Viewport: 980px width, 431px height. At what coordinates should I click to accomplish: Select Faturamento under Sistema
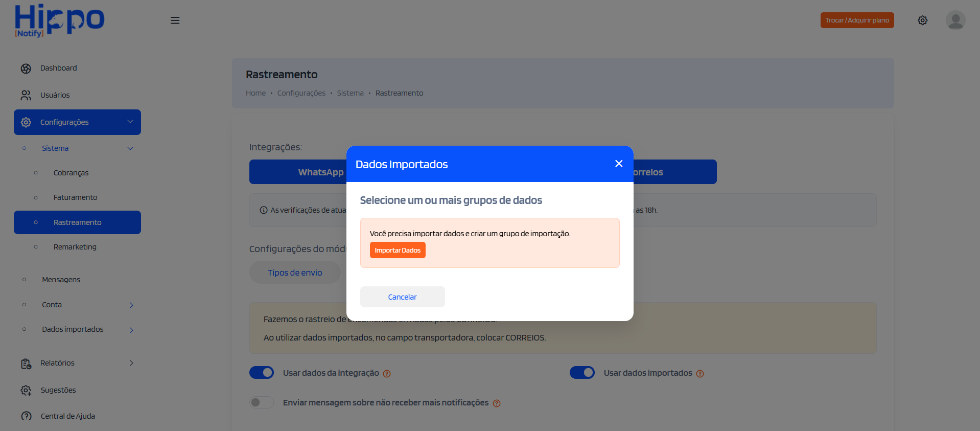tap(76, 197)
